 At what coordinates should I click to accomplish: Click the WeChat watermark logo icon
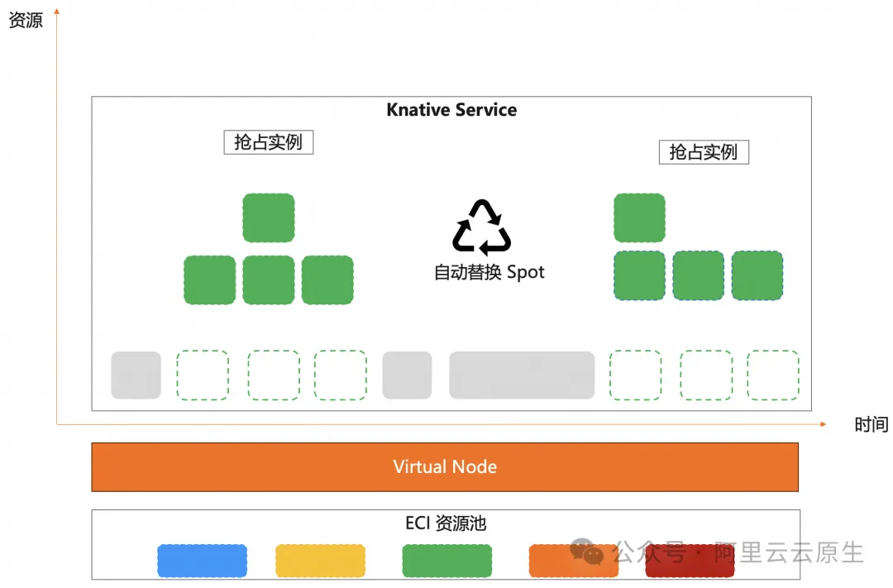[x=586, y=551]
